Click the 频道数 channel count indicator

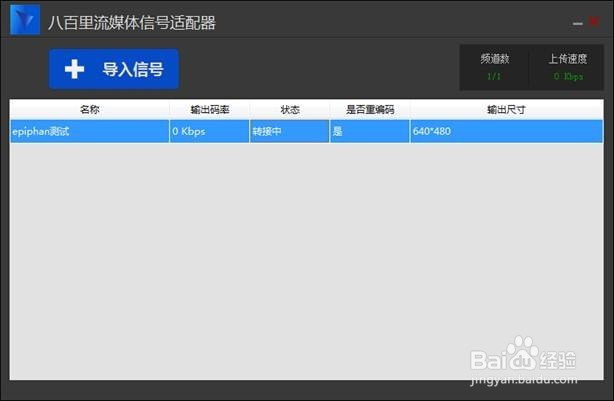click(495, 67)
